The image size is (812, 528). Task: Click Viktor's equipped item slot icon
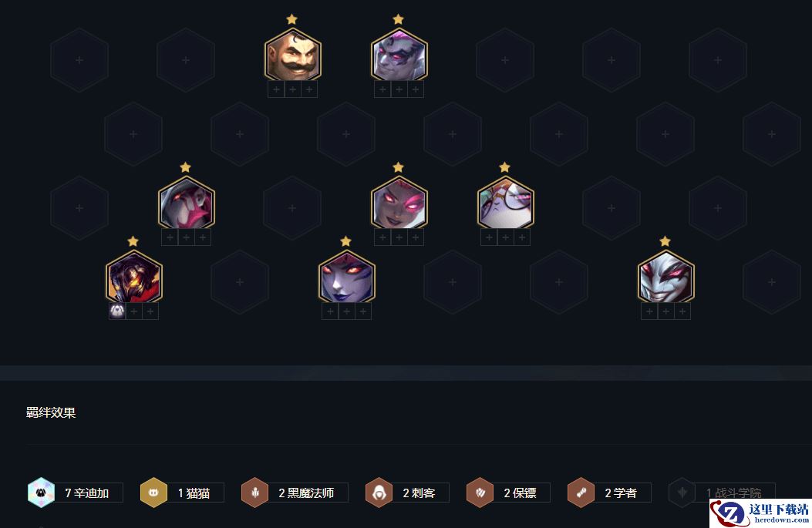[117, 311]
